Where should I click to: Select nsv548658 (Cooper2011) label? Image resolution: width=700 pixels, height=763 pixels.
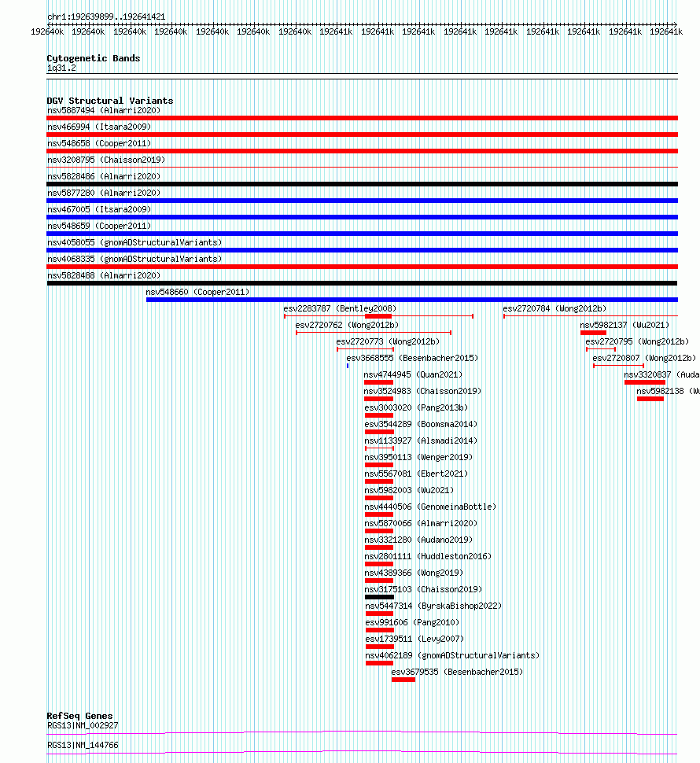pos(99,143)
